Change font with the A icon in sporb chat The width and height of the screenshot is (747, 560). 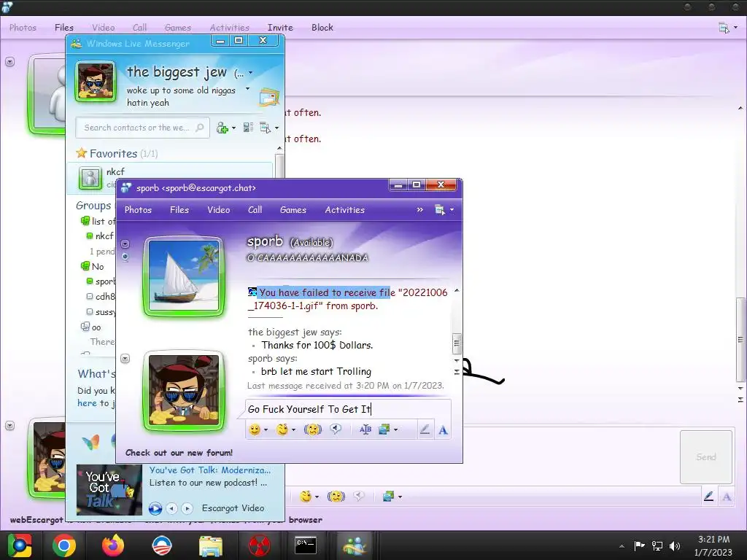[443, 430]
